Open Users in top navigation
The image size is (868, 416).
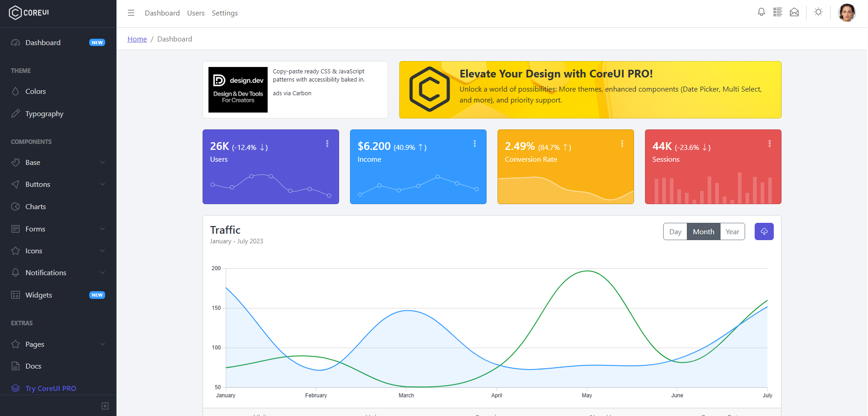click(196, 13)
